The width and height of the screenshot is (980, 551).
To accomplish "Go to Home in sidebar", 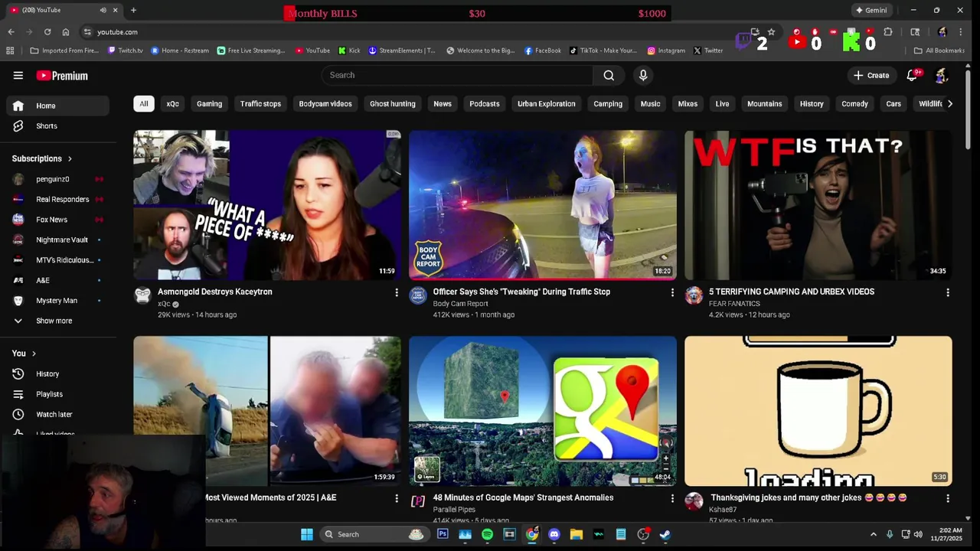I will (58, 106).
